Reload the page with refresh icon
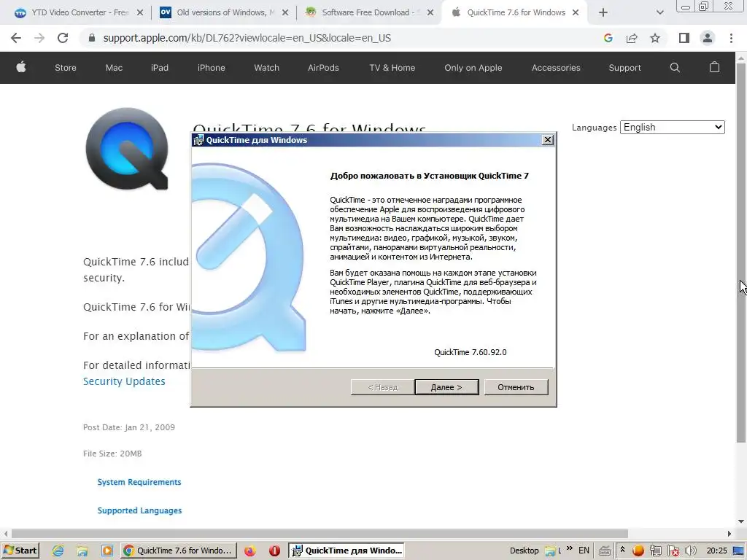747x560 pixels. pos(63,38)
